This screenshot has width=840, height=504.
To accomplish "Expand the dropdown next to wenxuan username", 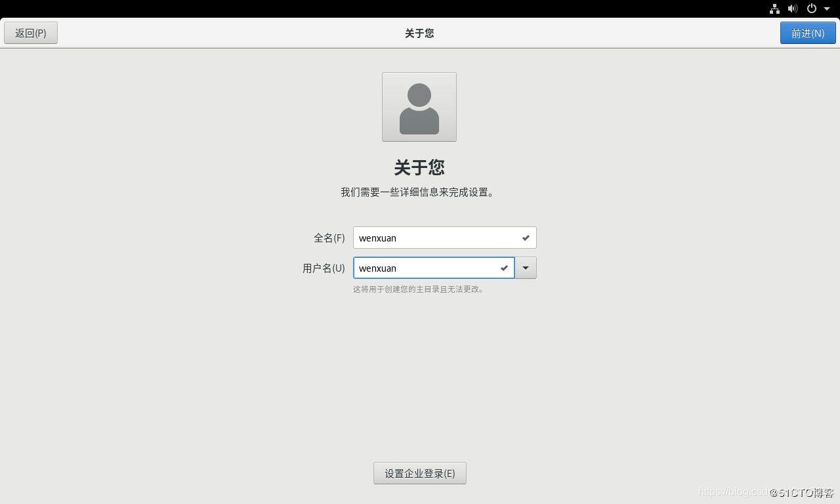I will tap(525, 268).
